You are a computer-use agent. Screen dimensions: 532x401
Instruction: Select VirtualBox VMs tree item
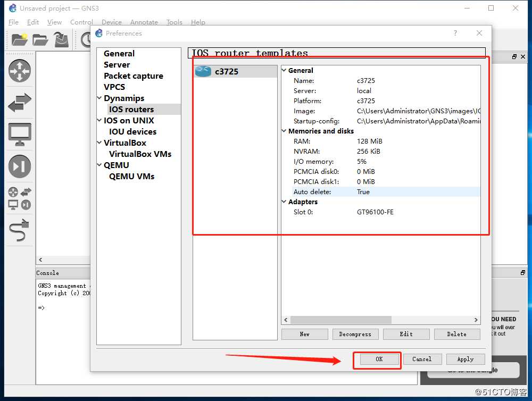coord(140,154)
